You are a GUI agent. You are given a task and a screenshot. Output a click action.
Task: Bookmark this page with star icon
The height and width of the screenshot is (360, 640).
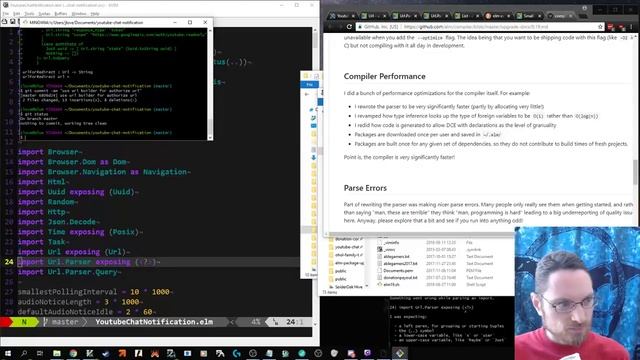600,27
